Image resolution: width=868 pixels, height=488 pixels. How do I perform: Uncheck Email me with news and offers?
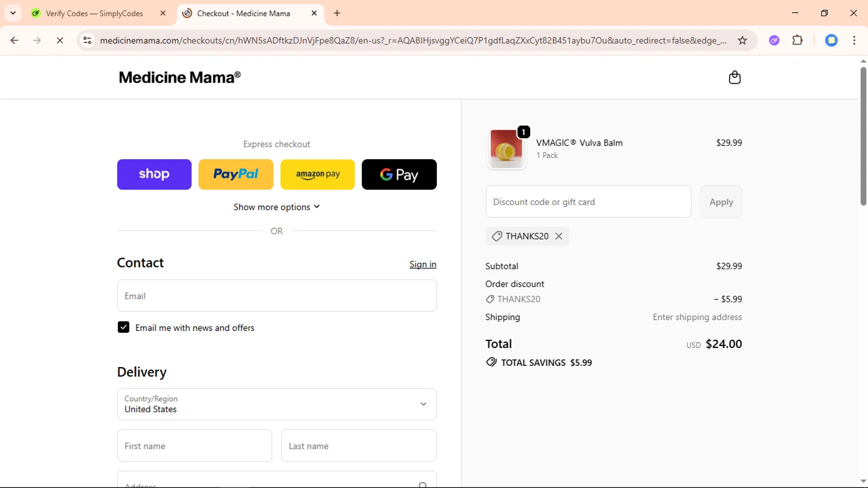coord(123,328)
